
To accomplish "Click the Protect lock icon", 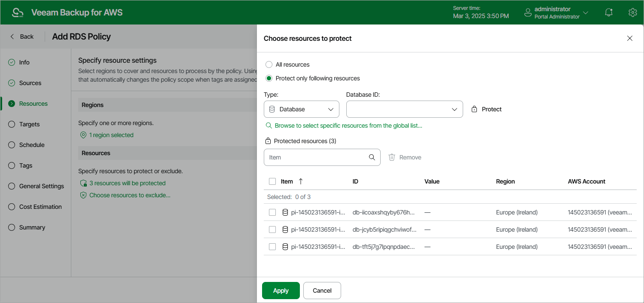I will coord(474,109).
